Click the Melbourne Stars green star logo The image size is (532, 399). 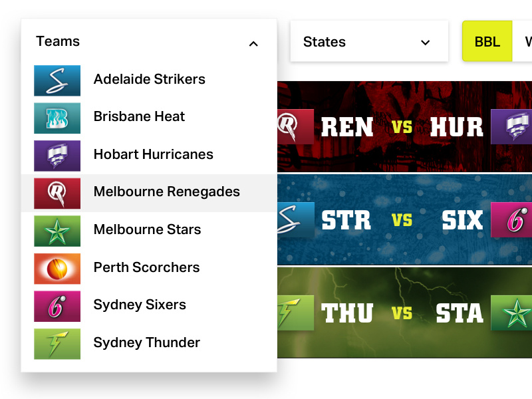pos(57,229)
